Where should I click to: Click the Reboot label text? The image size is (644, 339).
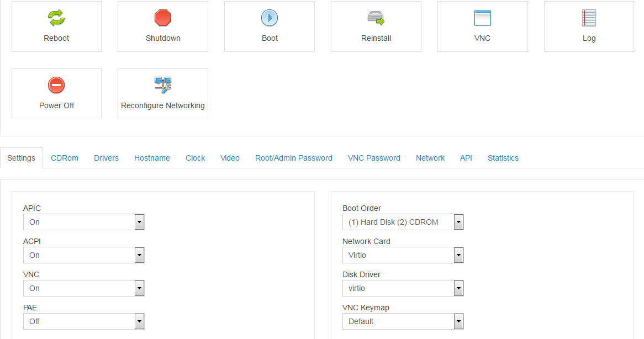coord(56,38)
